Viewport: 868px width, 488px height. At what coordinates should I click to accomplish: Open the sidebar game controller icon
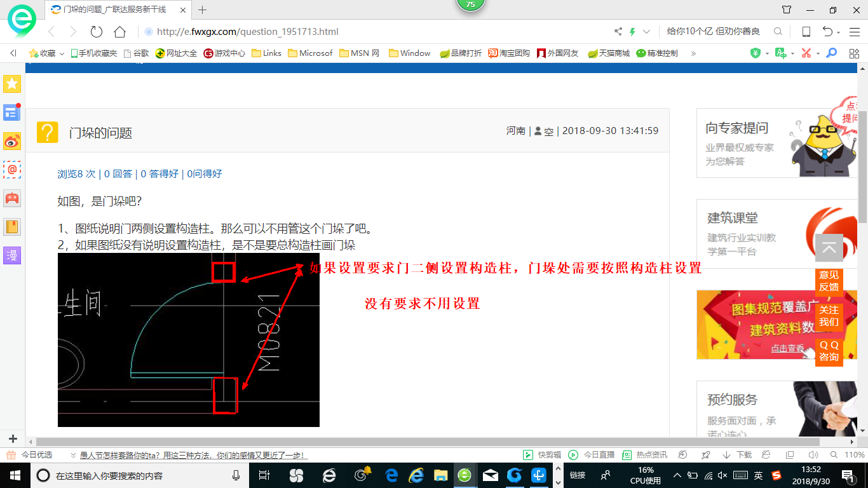(x=13, y=198)
